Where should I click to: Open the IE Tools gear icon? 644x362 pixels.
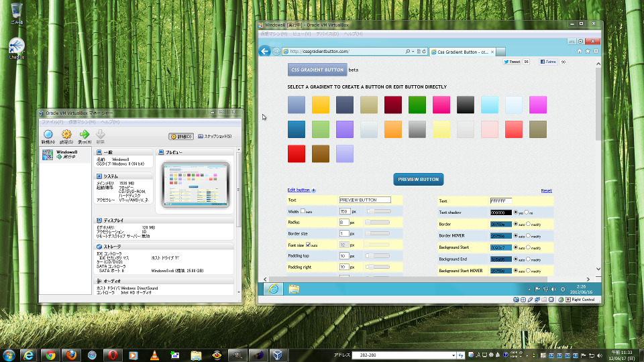(596, 52)
